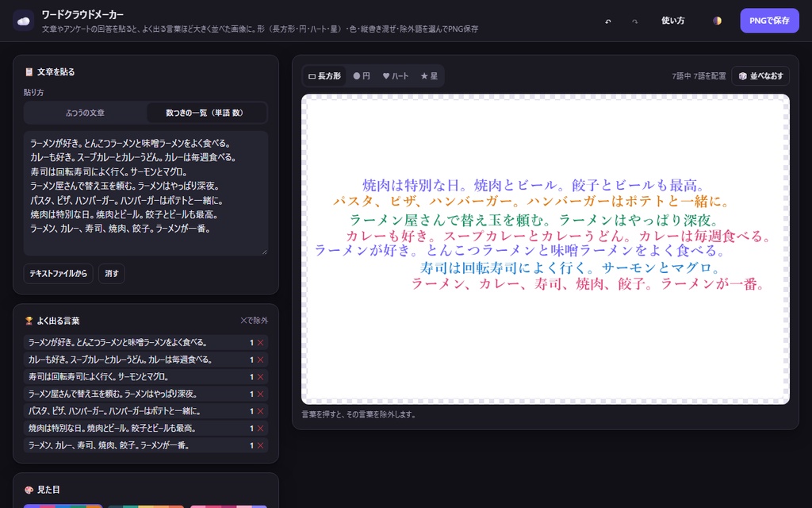Select 寿司は回転寿司によく行く row text in word list
812x508 pixels.
(98, 377)
